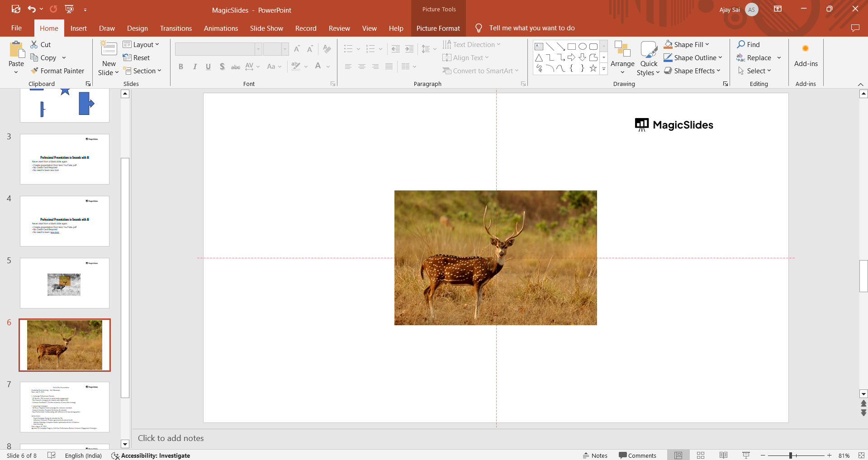Click the Format Painter brush icon
Image resolution: width=868 pixels, height=460 pixels.
coord(34,71)
